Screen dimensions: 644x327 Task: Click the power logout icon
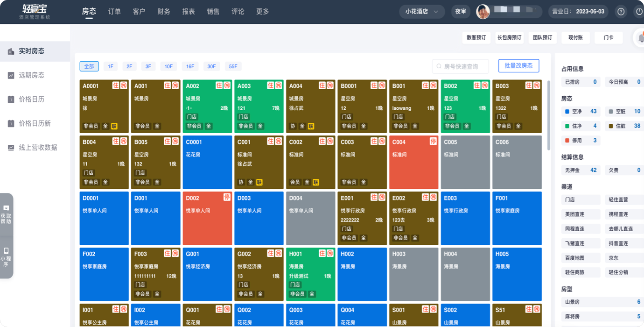pos(639,12)
